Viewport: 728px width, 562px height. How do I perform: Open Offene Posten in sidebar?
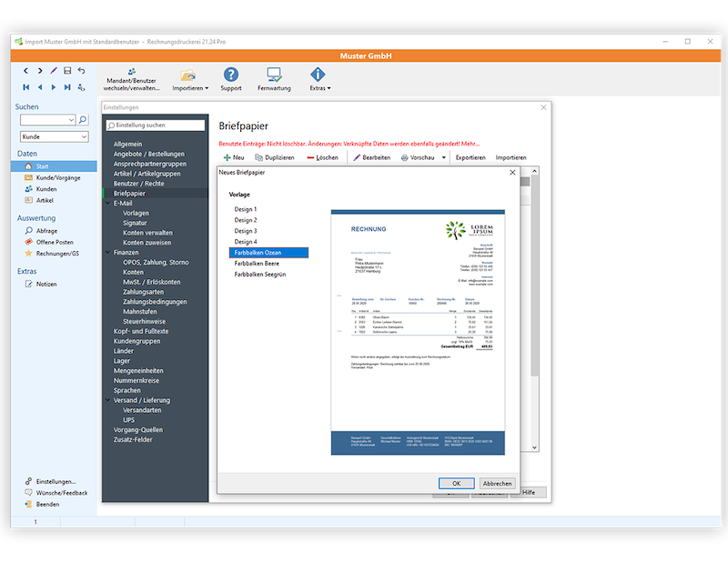click(x=55, y=242)
